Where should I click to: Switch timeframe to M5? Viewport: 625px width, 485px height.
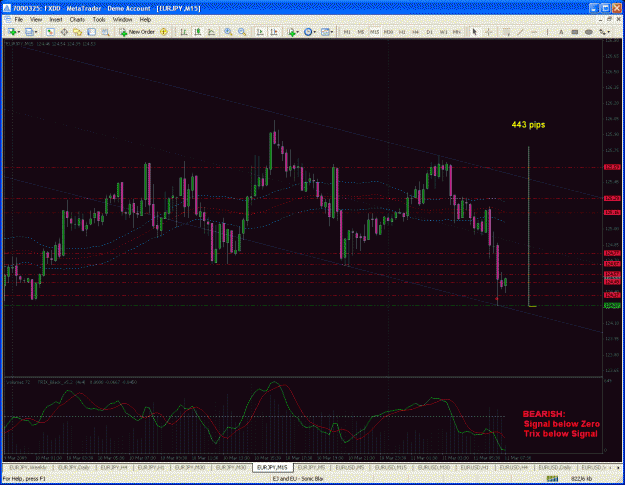coord(360,32)
